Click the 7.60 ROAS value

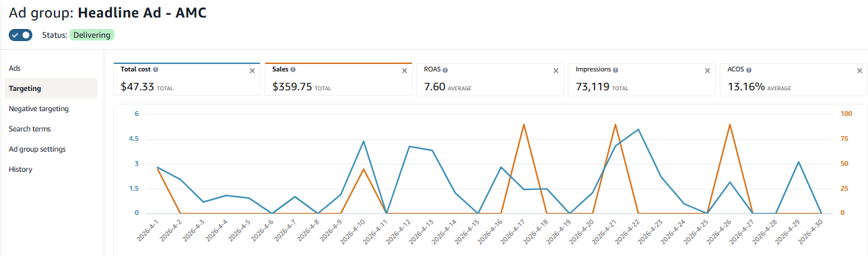tap(434, 86)
